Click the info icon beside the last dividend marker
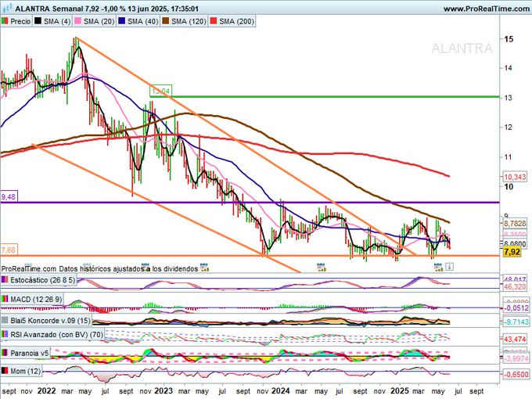The height and width of the screenshot is (399, 532). pyautogui.click(x=449, y=267)
